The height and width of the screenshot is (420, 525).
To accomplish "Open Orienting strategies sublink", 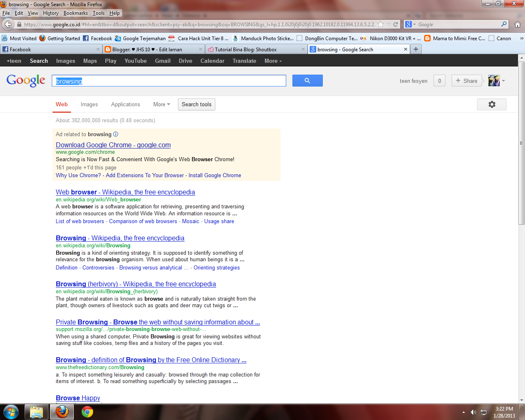I will click(x=217, y=267).
